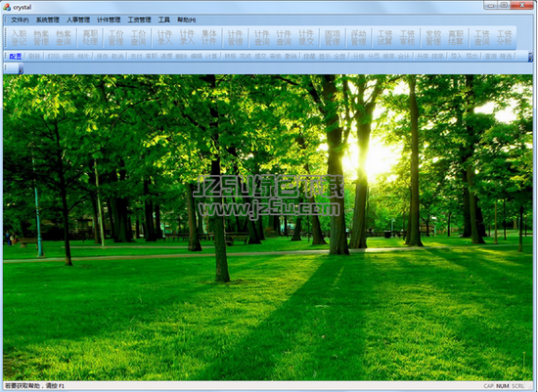The width and height of the screenshot is (538, 392).
Task: Click 保存 in the action toolbar
Action: 103,57
